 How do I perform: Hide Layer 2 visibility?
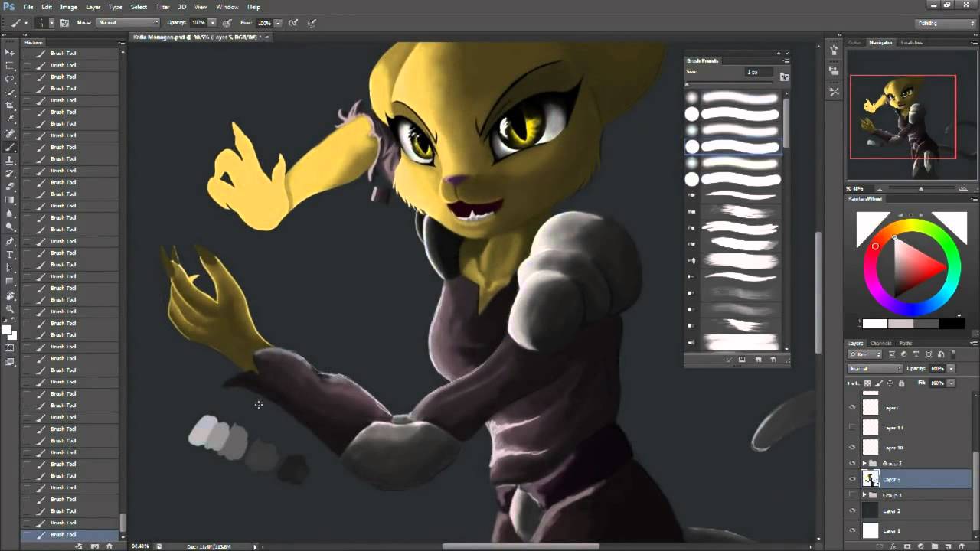[853, 510]
